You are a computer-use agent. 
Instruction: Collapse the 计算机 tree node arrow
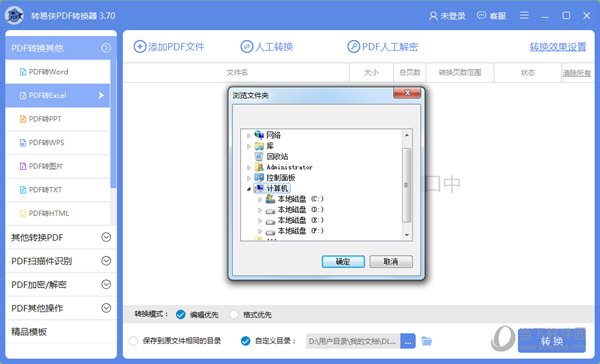(249, 189)
